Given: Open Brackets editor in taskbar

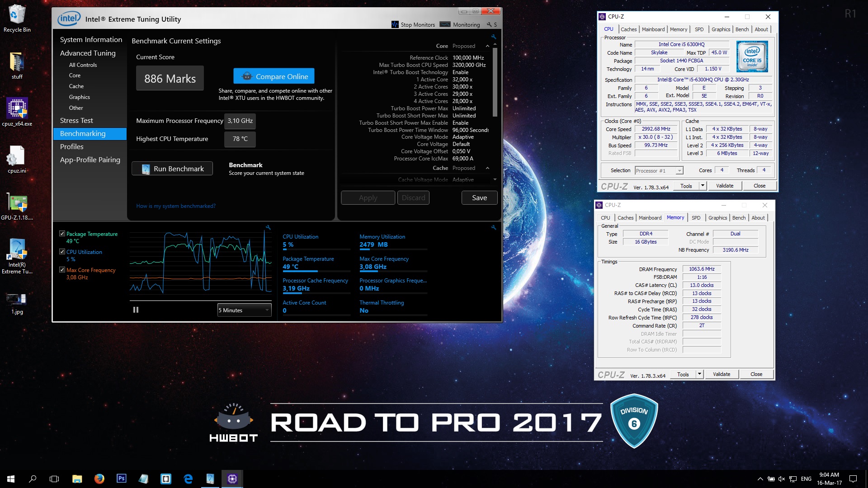Looking at the screenshot, I should click(x=166, y=479).
